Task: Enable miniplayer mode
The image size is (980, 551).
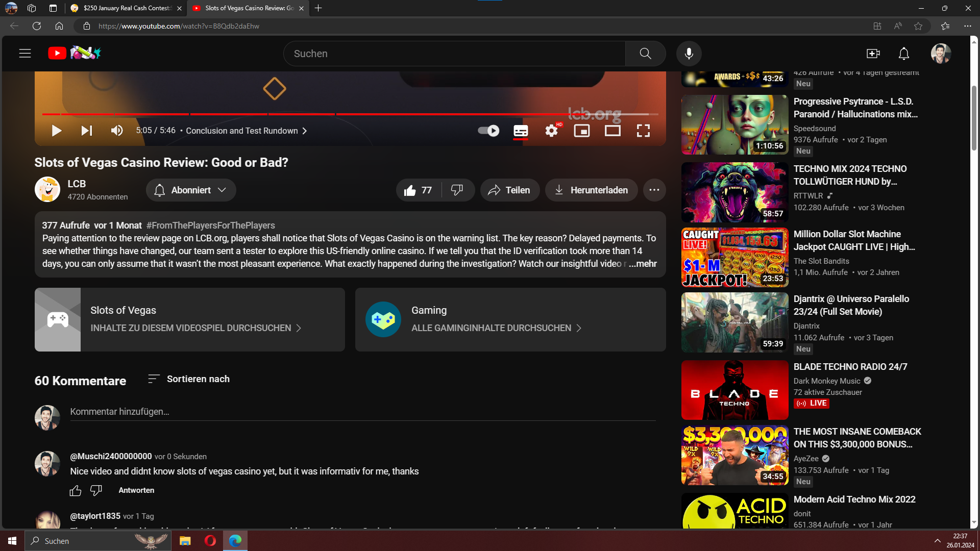Action: point(582,131)
